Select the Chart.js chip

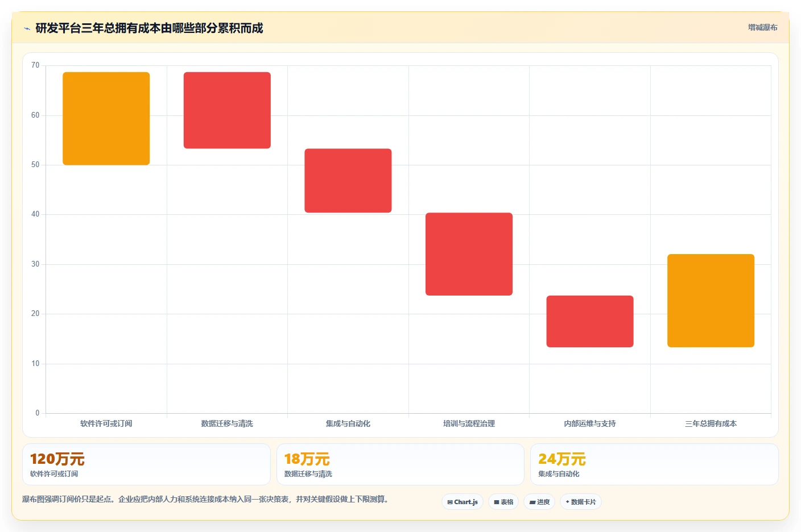[x=463, y=502]
